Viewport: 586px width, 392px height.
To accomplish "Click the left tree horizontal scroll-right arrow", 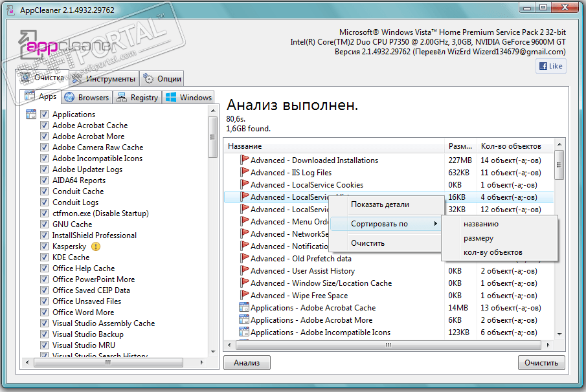I will 202,362.
